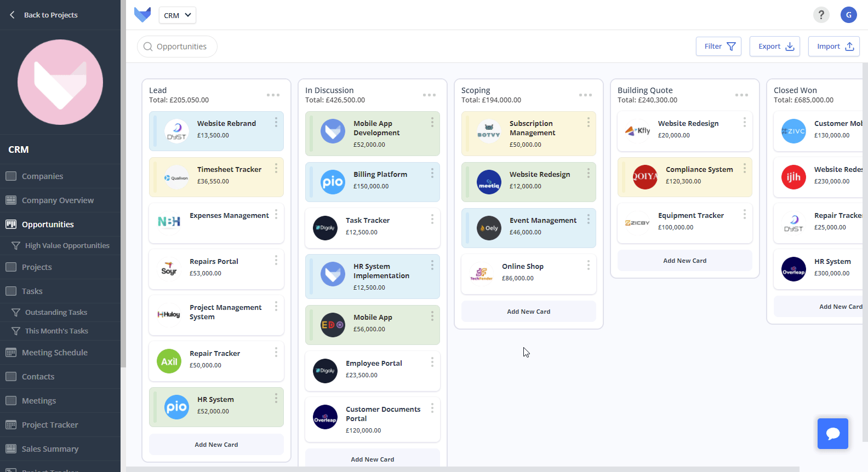Click the Import upload button
The width and height of the screenshot is (868, 472).
(x=833, y=47)
